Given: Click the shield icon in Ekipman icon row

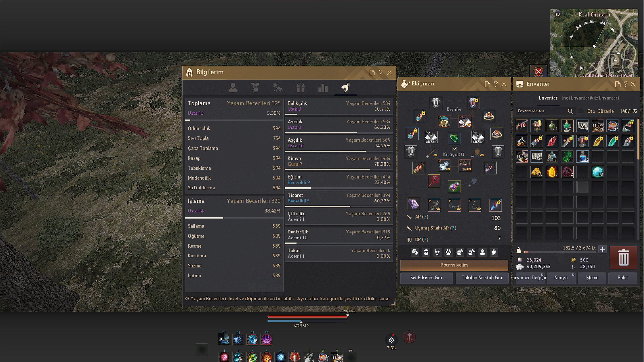Looking at the screenshot, I should click(x=494, y=252).
